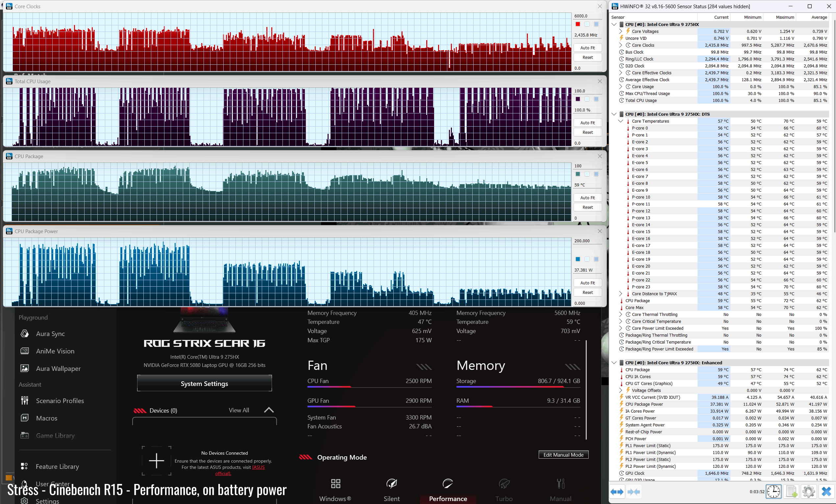836x504 pixels.
Task: Open Game Library from the sidebar
Action: tap(55, 436)
